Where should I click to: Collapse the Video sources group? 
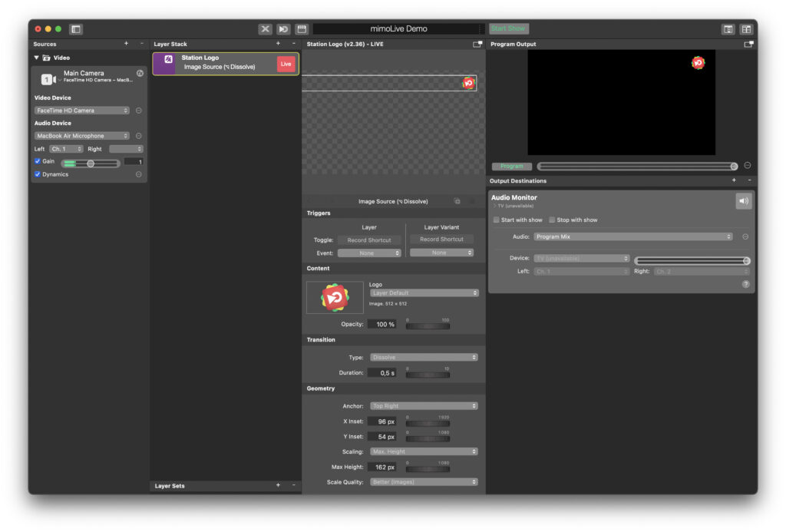tap(37, 58)
